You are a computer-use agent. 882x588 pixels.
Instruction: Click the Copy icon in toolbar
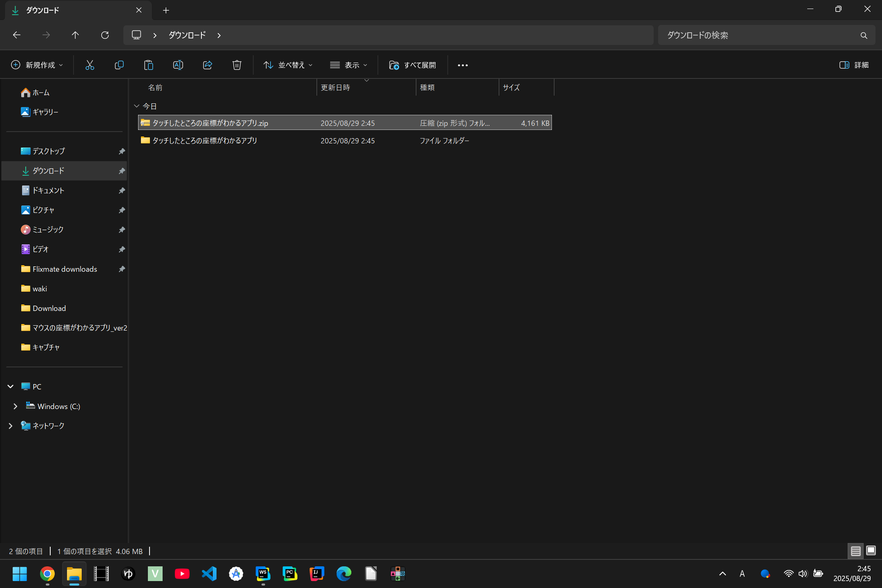tap(119, 65)
